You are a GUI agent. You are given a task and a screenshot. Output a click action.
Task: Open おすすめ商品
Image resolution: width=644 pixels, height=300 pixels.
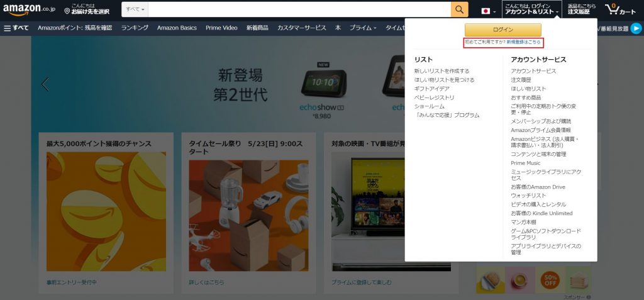tap(526, 98)
